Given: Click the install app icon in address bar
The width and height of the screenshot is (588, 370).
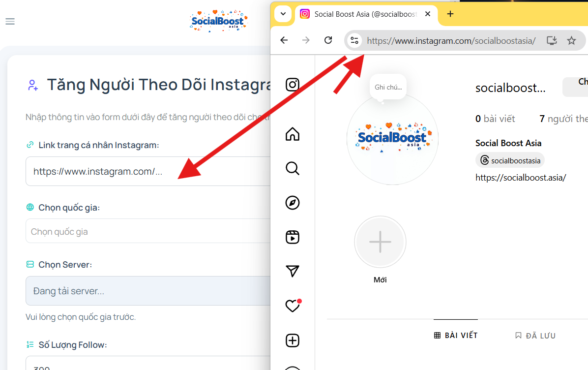Looking at the screenshot, I should coord(552,40).
